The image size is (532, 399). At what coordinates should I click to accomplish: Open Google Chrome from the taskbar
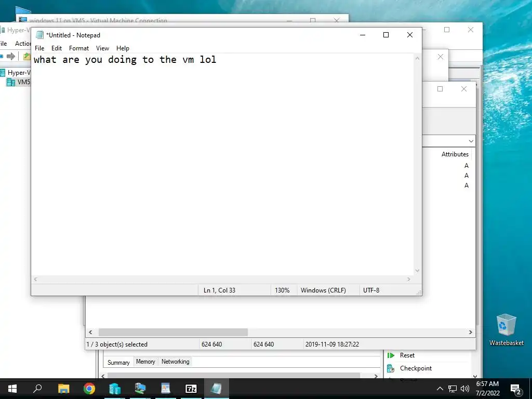[x=89, y=389]
